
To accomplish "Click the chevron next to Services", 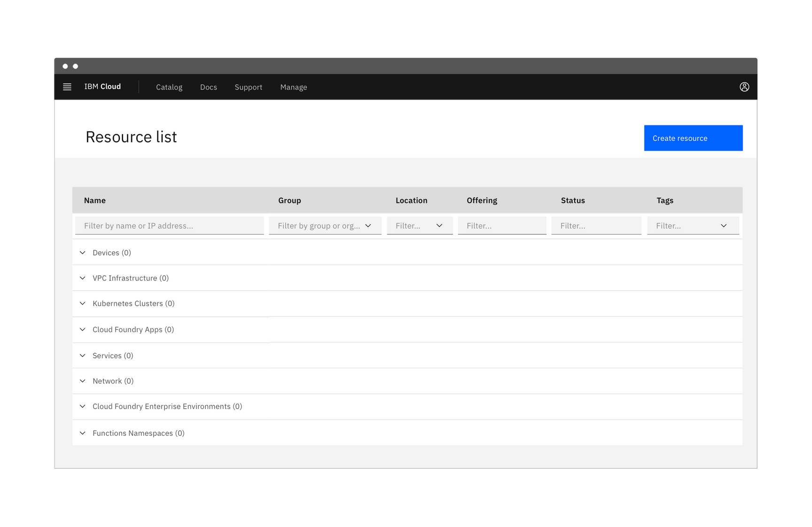I will point(83,356).
